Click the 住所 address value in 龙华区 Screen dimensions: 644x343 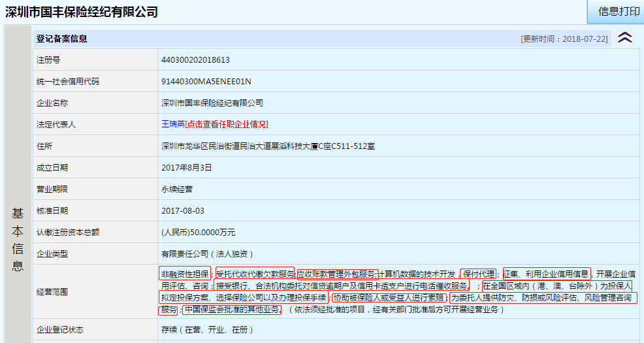(x=268, y=146)
